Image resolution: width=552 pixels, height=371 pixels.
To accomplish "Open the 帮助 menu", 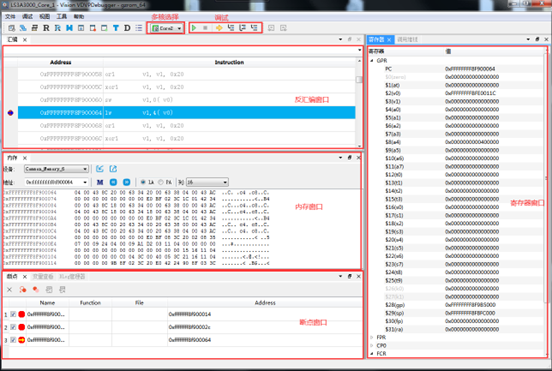I will (79, 17).
